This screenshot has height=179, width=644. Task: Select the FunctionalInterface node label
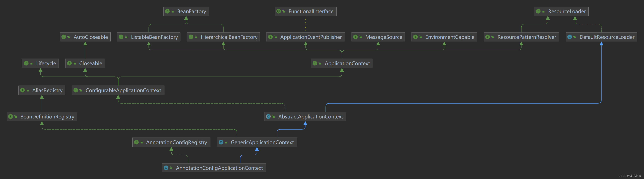point(311,11)
